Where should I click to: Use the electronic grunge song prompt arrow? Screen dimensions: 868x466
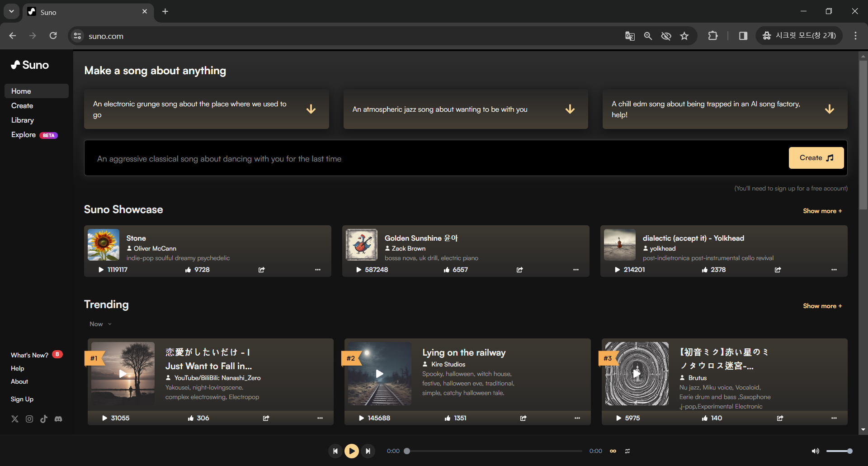tap(311, 109)
